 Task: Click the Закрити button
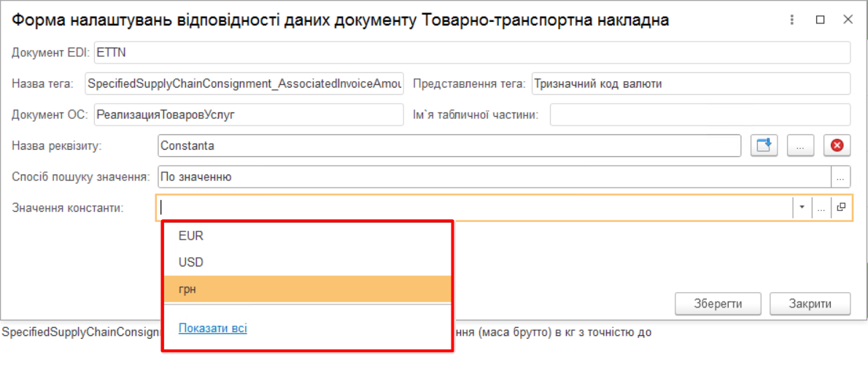tap(810, 304)
